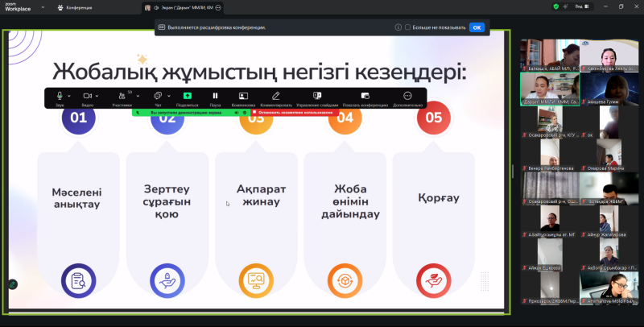Click the green Поделиться share button
This screenshot has width=644, height=327.
(187, 96)
